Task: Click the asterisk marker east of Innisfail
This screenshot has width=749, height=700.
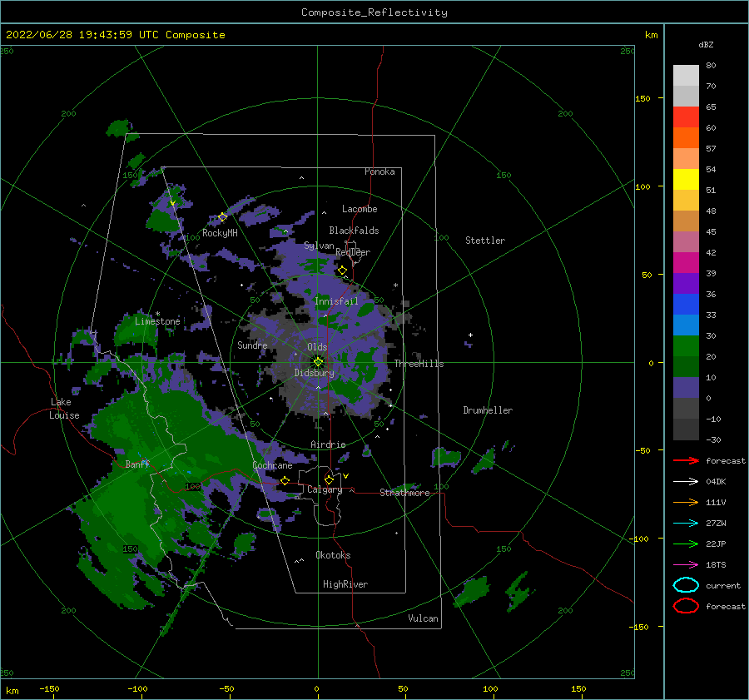Action: [x=395, y=285]
